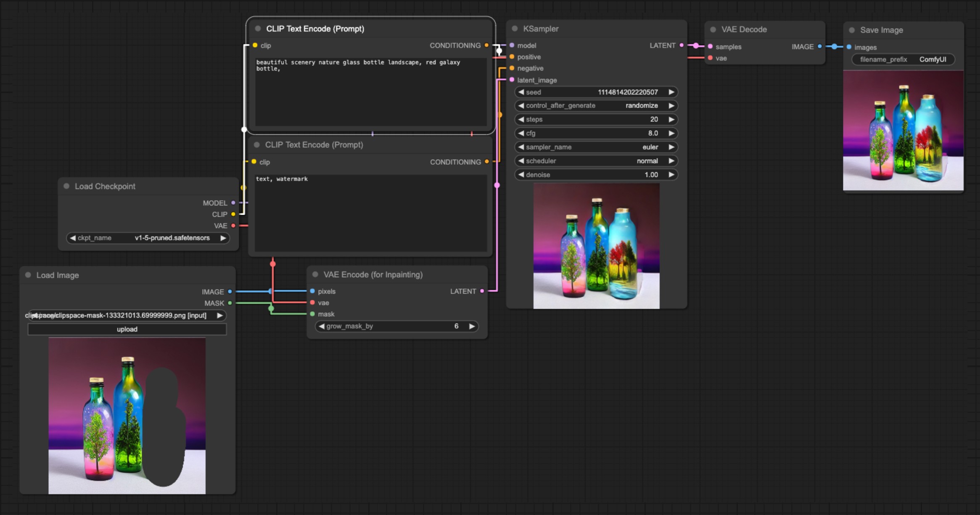Click the Save Image output thumbnail
Screen dimensions: 980x515
point(903,130)
